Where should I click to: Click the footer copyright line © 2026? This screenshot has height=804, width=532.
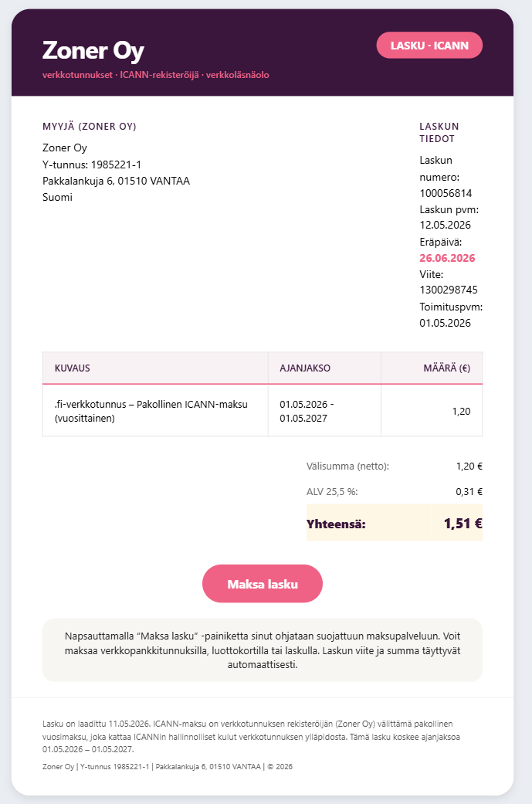(167, 767)
